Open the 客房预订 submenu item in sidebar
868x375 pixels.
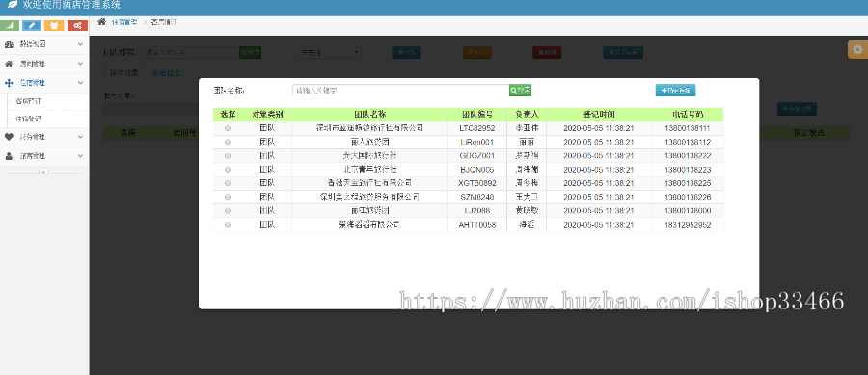[28, 102]
